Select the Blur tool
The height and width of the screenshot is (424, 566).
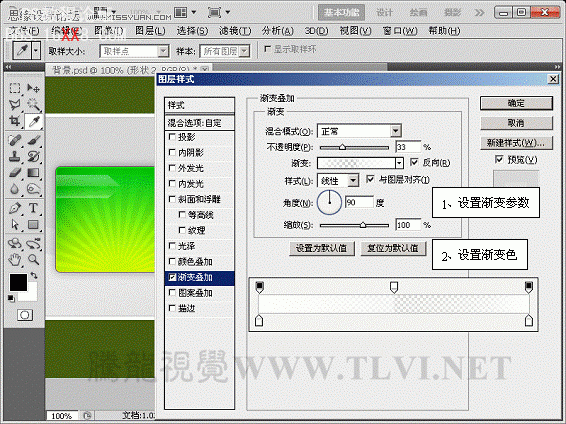tap(15, 189)
